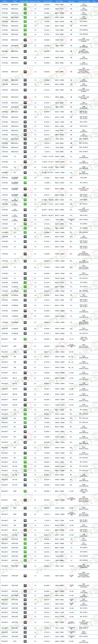Screen dimensions: 98x644
Task: Click the ON icon in the C4 Picasso 12.2014 BlueHDi row
Action: point(25,220)
